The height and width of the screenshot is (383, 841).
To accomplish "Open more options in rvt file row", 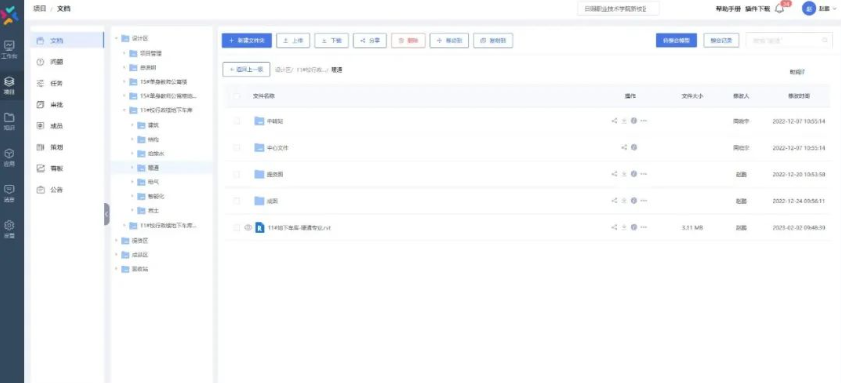I will click(644, 227).
